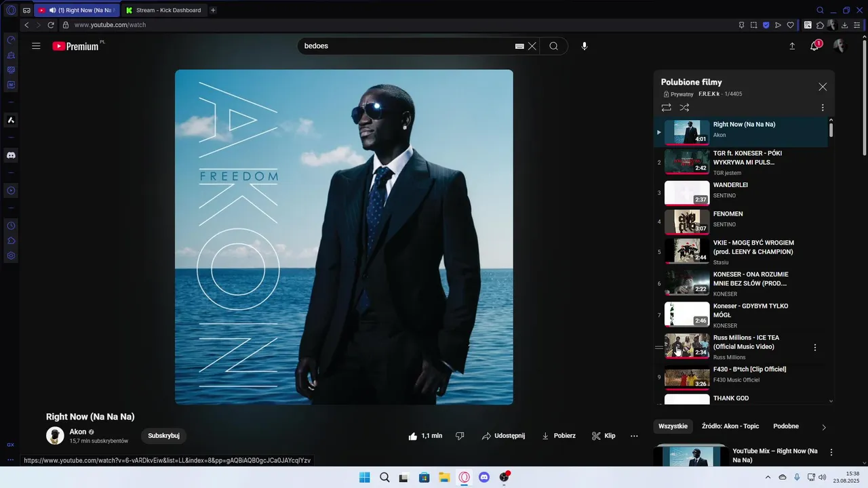Open GX Control speedometer in sidebar
The height and width of the screenshot is (488, 868).
pos(11,40)
